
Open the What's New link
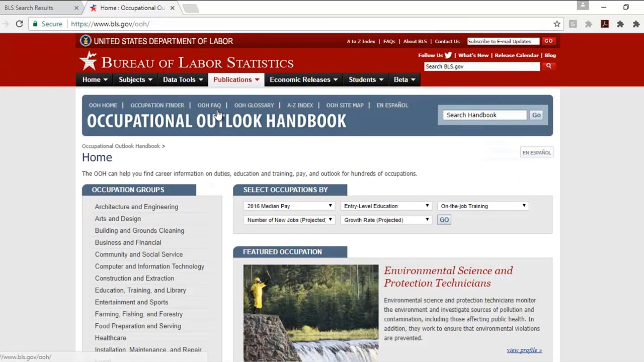pos(473,55)
